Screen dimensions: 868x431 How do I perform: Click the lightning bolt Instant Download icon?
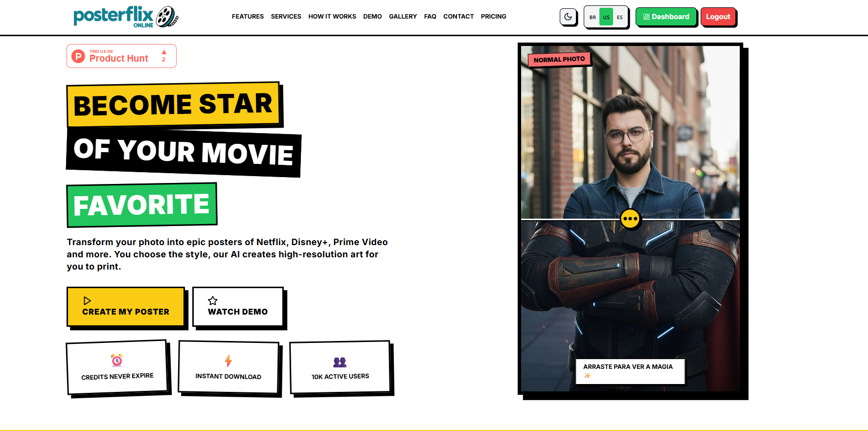pyautogui.click(x=228, y=361)
